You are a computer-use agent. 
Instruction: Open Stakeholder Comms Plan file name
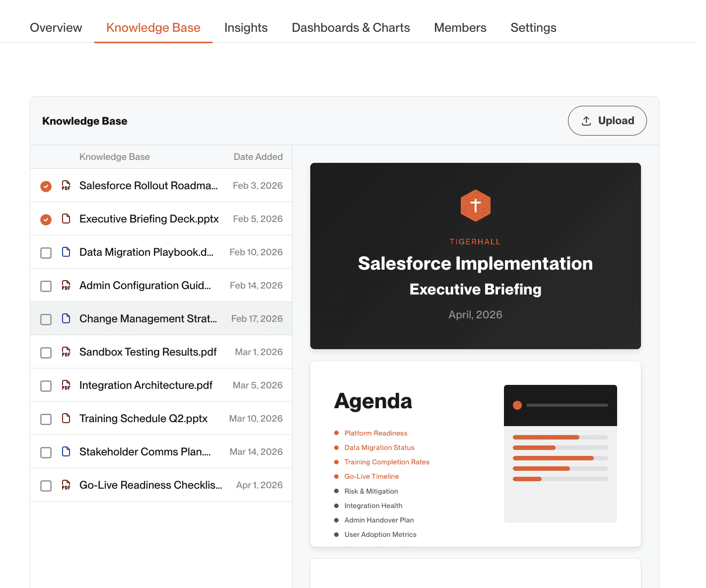(x=145, y=452)
